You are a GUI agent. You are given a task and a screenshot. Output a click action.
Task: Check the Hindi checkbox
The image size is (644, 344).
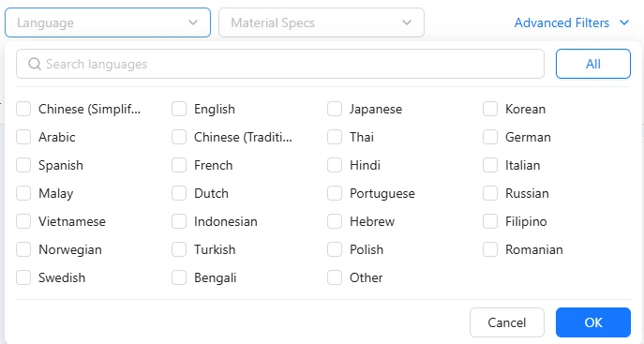click(x=335, y=165)
